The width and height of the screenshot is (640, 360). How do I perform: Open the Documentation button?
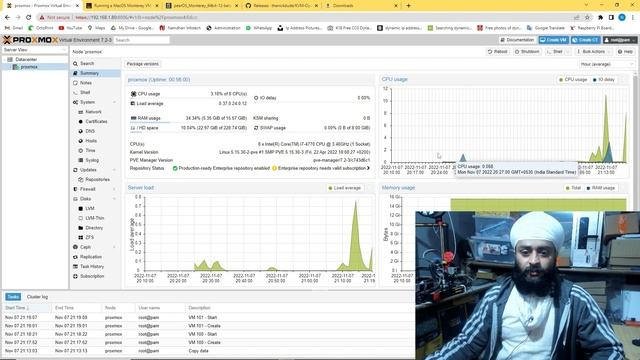coord(517,40)
